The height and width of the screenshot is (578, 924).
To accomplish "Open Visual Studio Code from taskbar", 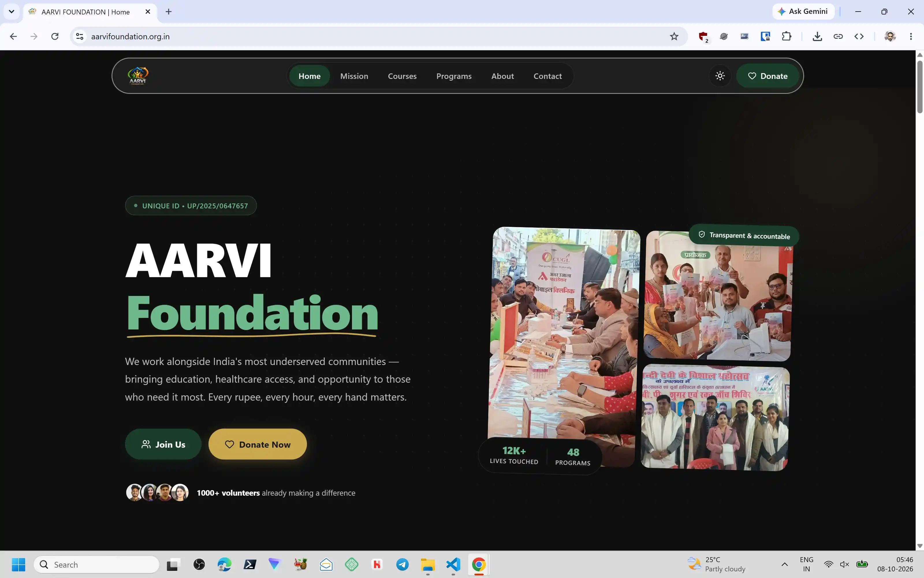I will [x=453, y=564].
